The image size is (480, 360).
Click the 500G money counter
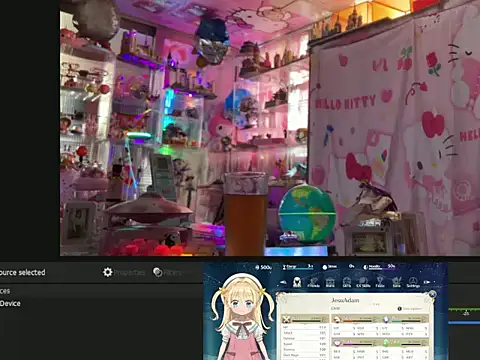(x=264, y=267)
